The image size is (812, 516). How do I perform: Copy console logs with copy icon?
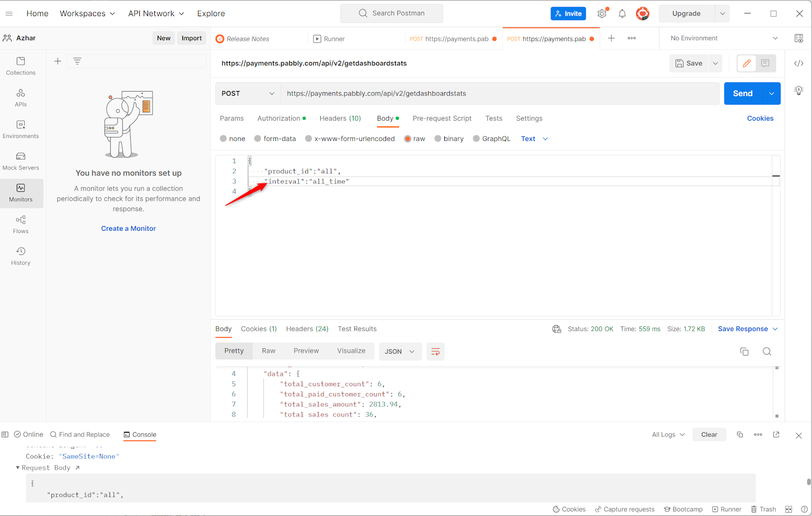740,434
